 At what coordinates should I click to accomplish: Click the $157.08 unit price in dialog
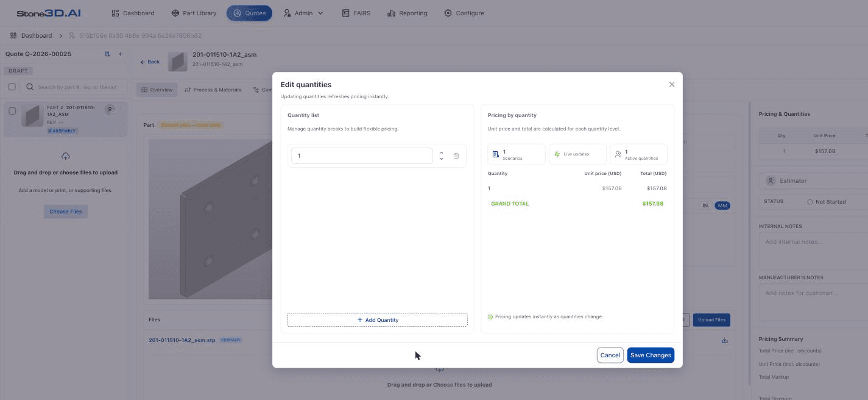click(612, 188)
